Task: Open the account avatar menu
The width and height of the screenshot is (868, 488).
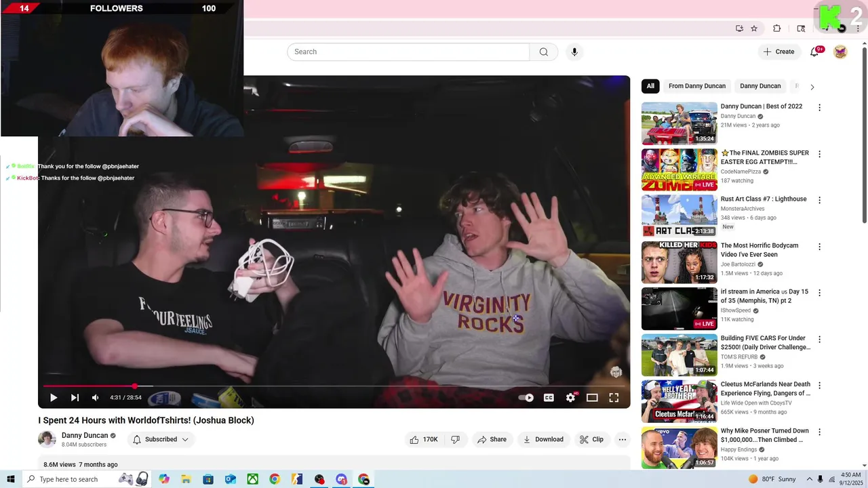Action: (840, 52)
